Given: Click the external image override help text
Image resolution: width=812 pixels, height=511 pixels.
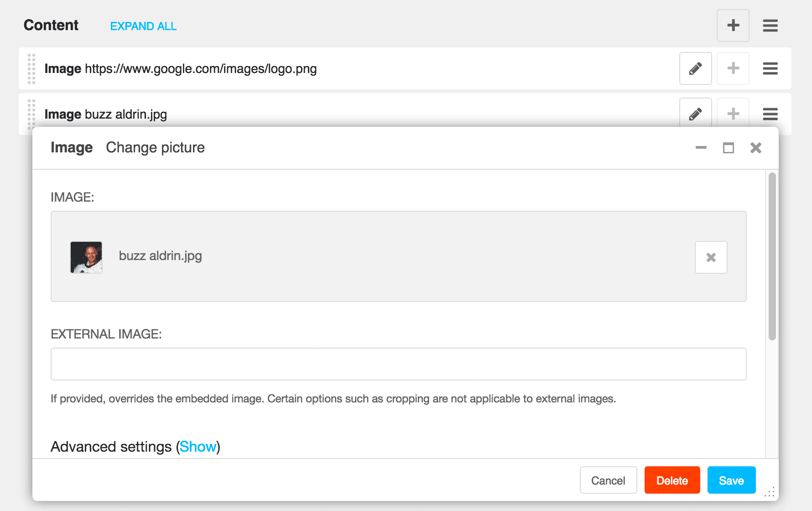Looking at the screenshot, I should point(333,399).
